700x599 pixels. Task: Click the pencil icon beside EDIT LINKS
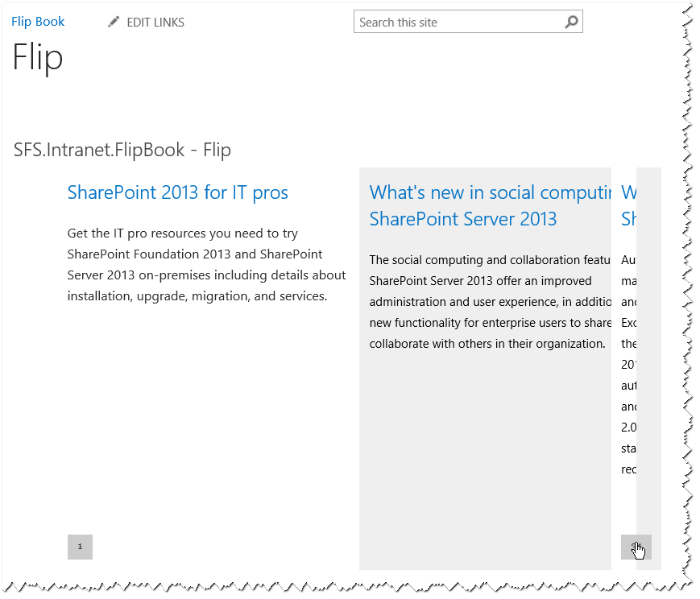coord(114,22)
